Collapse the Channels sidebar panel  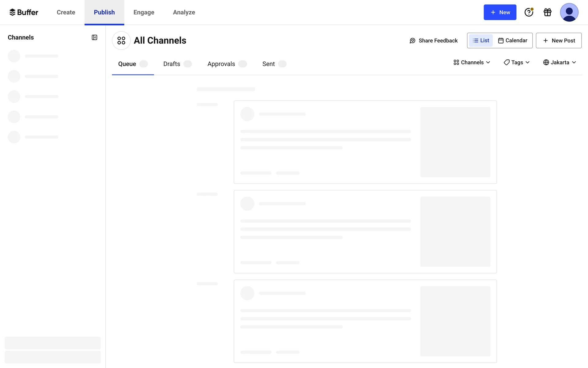[94, 37]
